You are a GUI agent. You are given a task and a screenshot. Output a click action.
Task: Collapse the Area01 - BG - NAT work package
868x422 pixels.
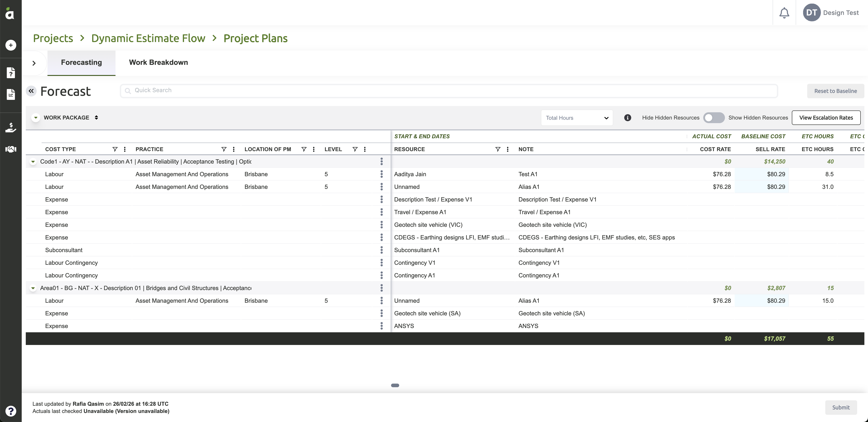click(x=33, y=288)
